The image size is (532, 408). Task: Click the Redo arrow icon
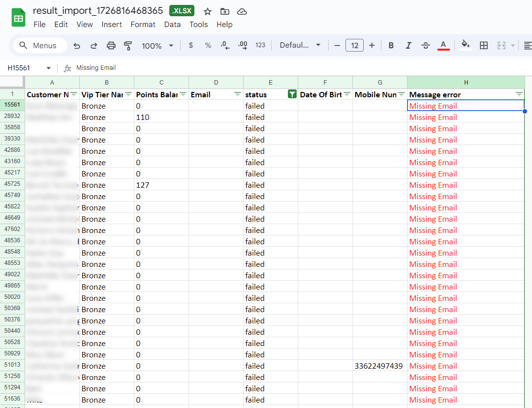click(94, 46)
